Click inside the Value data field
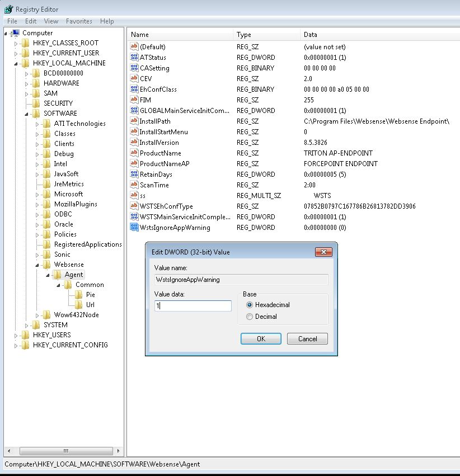Image resolution: width=460 pixels, height=476 pixels. click(x=193, y=305)
